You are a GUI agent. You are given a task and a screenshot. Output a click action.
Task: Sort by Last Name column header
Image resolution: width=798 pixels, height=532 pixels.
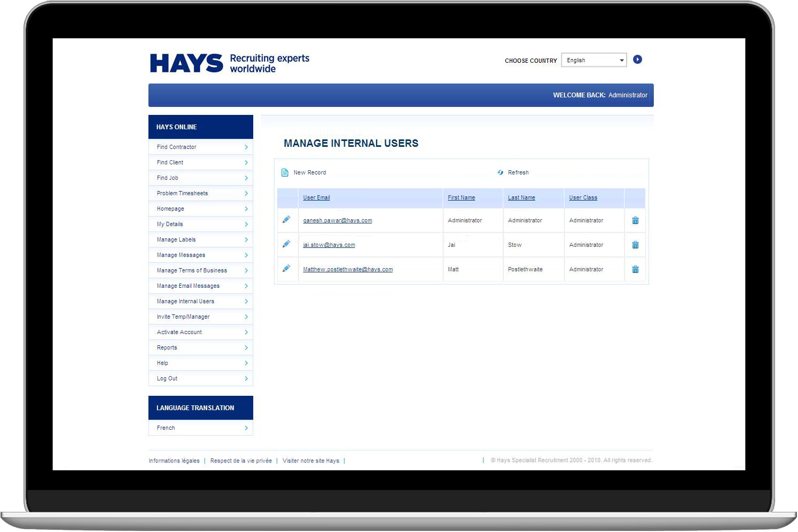point(521,197)
